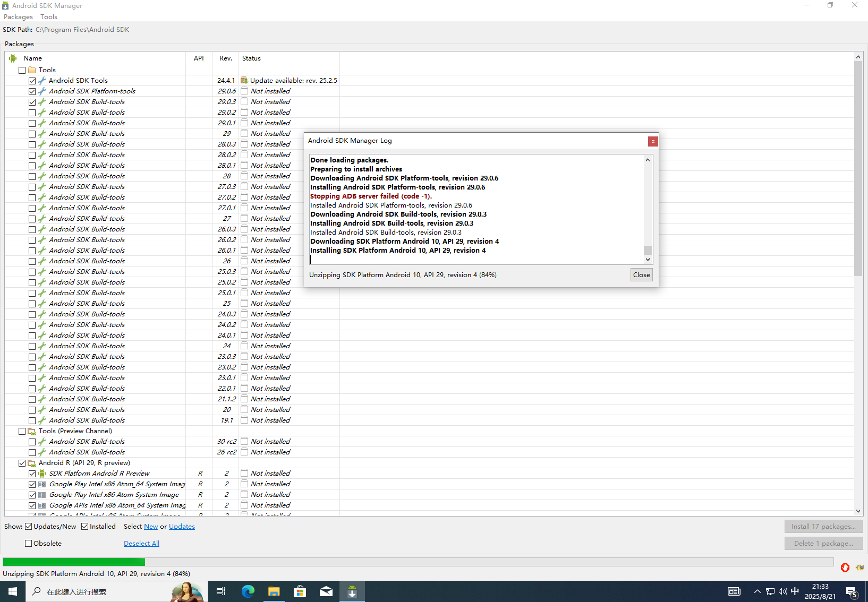The height and width of the screenshot is (602, 868).
Task: Click the Deselect All link
Action: 141,543
